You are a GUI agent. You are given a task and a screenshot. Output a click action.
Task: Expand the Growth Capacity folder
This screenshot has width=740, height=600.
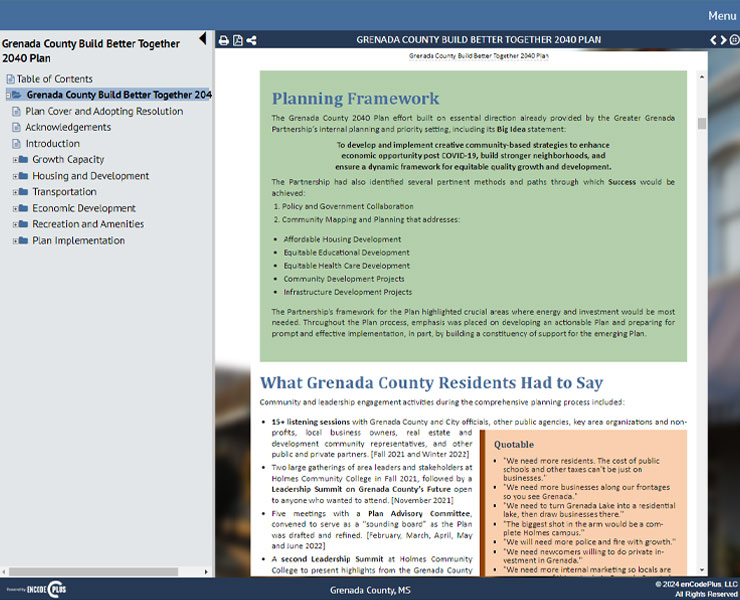pos(15,160)
